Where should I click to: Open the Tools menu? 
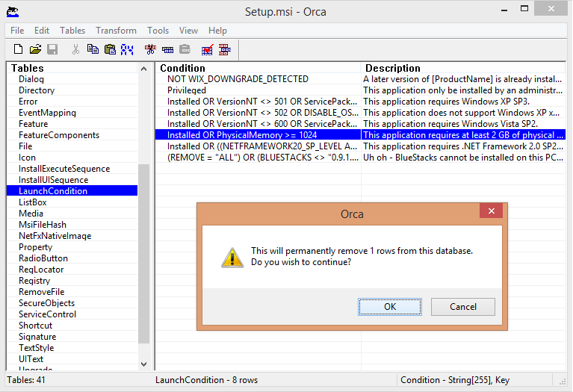coord(158,31)
